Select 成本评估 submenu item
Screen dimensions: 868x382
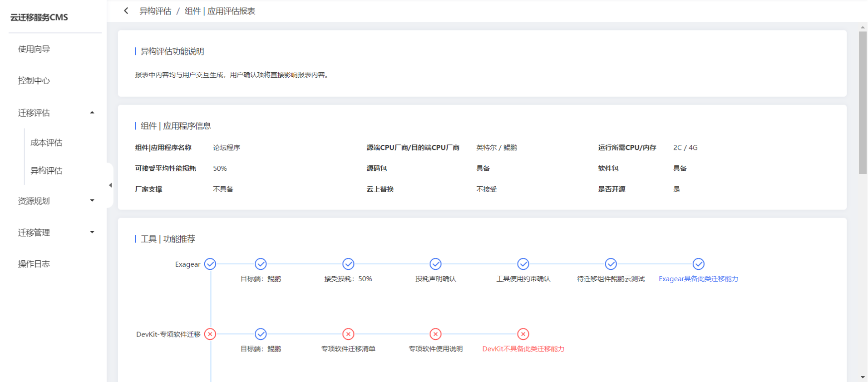pos(46,143)
